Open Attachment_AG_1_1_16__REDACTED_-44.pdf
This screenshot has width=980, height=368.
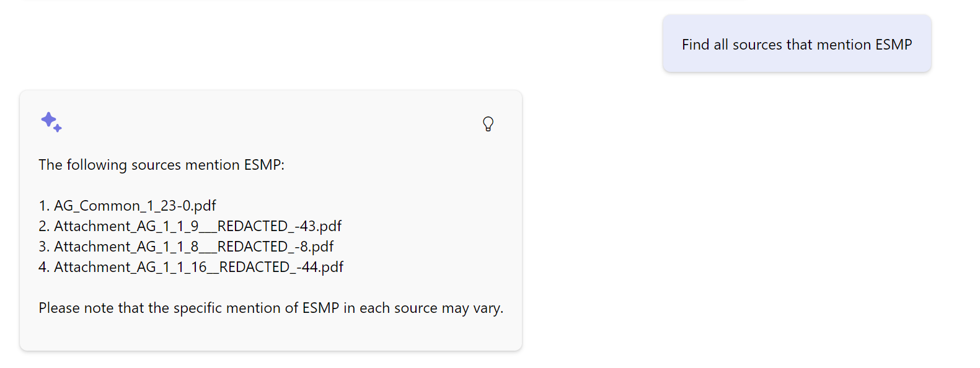pyautogui.click(x=199, y=266)
